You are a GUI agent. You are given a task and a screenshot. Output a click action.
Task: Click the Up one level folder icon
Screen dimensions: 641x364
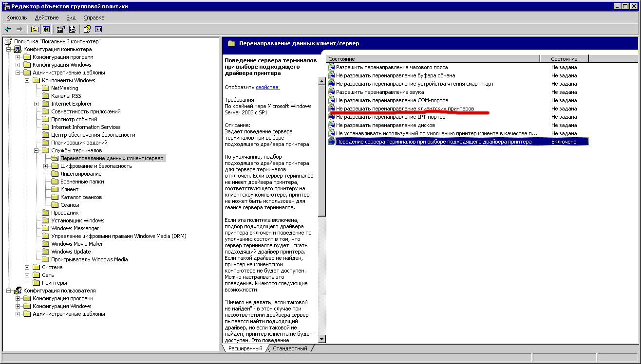click(x=35, y=29)
